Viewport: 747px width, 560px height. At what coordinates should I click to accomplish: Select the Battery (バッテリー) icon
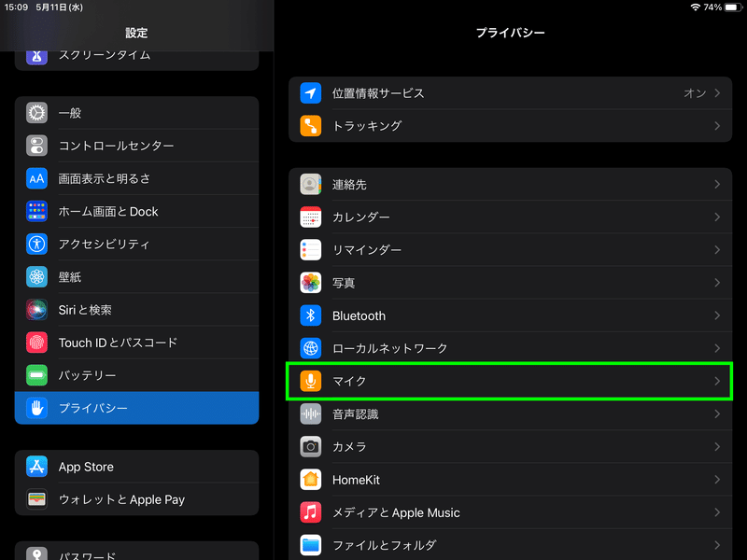[x=36, y=375]
